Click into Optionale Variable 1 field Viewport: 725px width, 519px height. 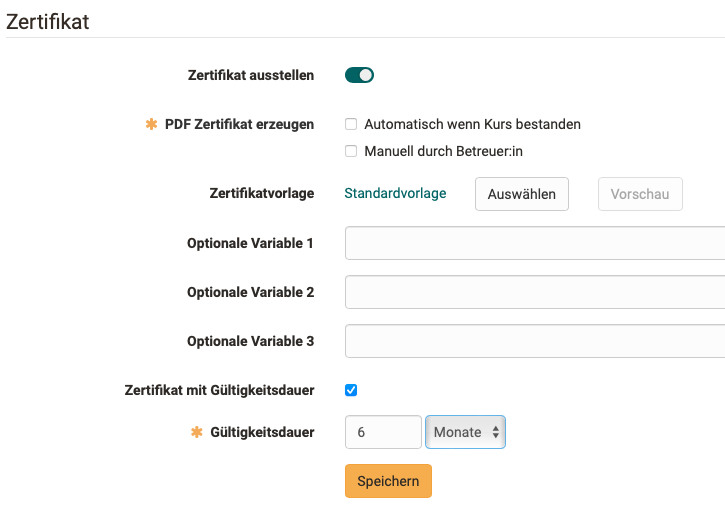535,243
